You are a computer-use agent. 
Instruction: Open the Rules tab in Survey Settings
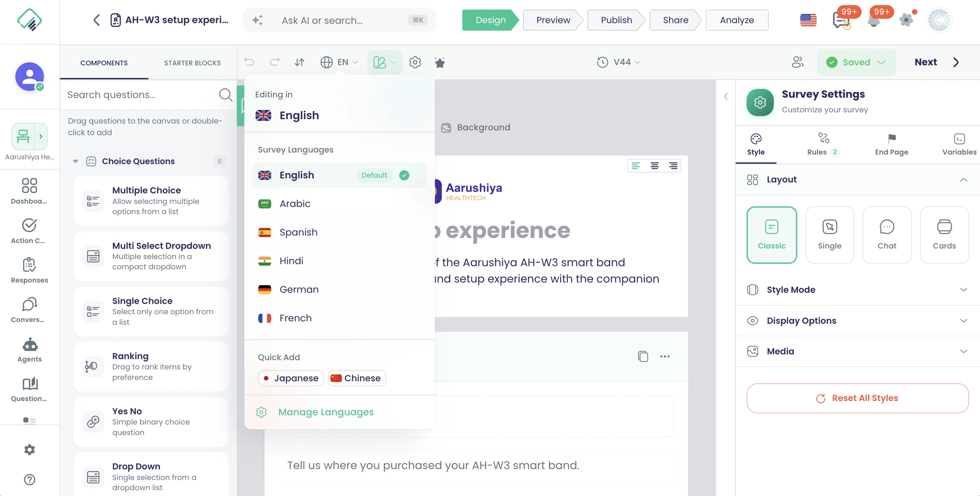click(823, 144)
